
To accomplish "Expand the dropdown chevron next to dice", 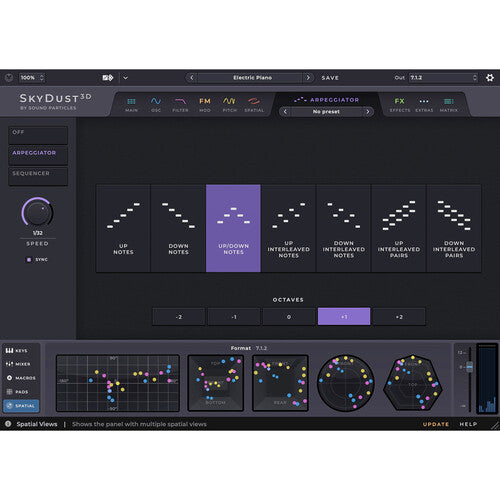I will pos(125,78).
